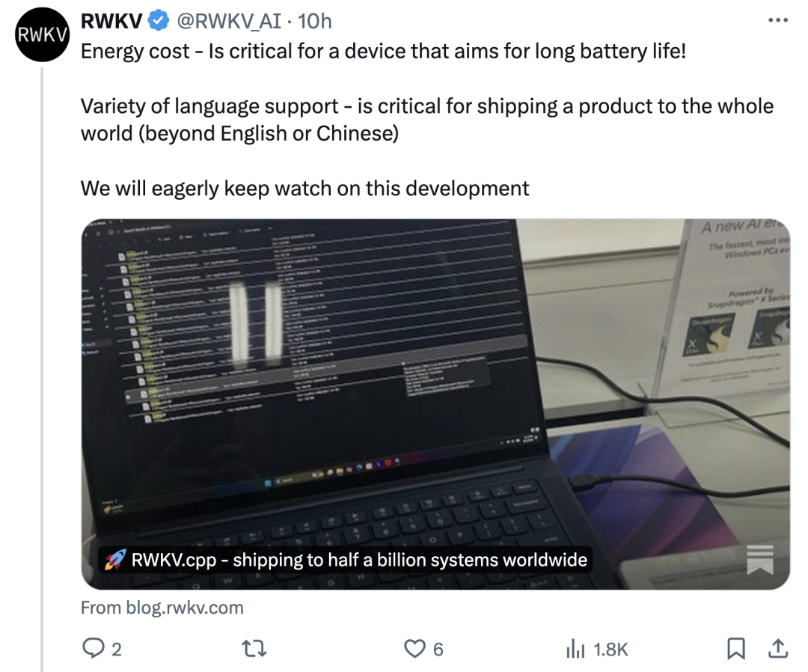Viewport: 808px width, 672px height.
Task: Click the RWKV profile avatar
Action: (42, 34)
